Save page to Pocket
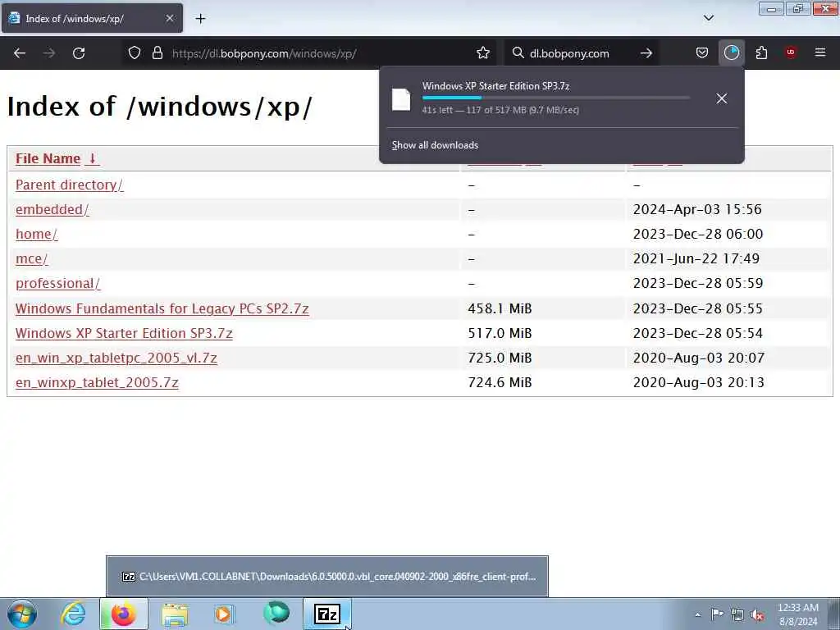Screen dimensions: 840x630 coord(702,53)
